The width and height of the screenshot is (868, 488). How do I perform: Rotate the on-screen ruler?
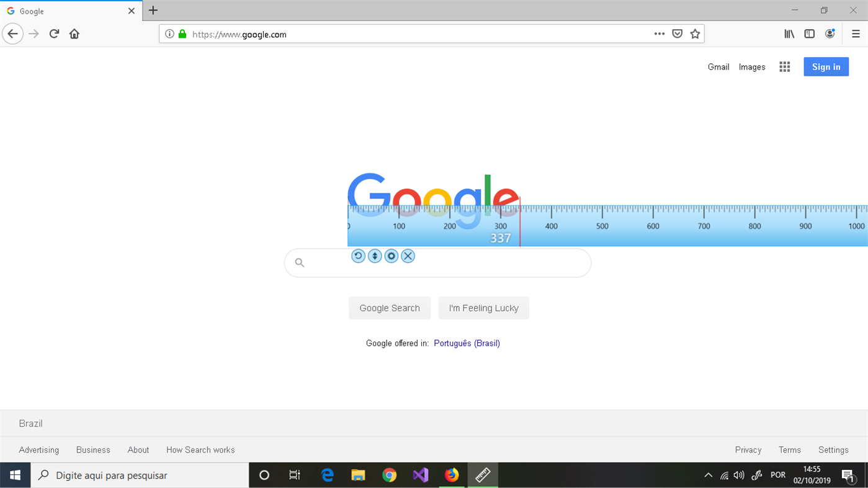(358, 256)
